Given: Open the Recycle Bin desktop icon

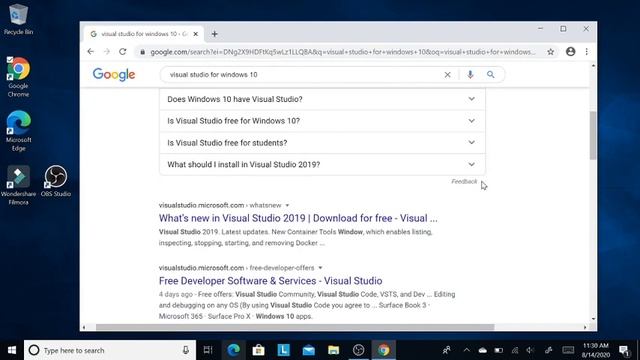Looking at the screenshot, I should pos(18,19).
